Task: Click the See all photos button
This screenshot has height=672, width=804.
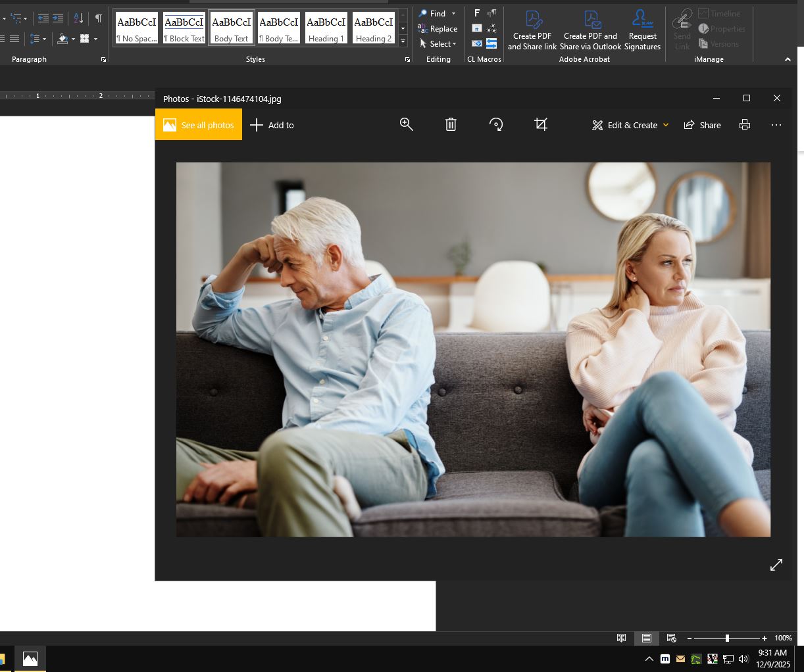Action: 199,125
